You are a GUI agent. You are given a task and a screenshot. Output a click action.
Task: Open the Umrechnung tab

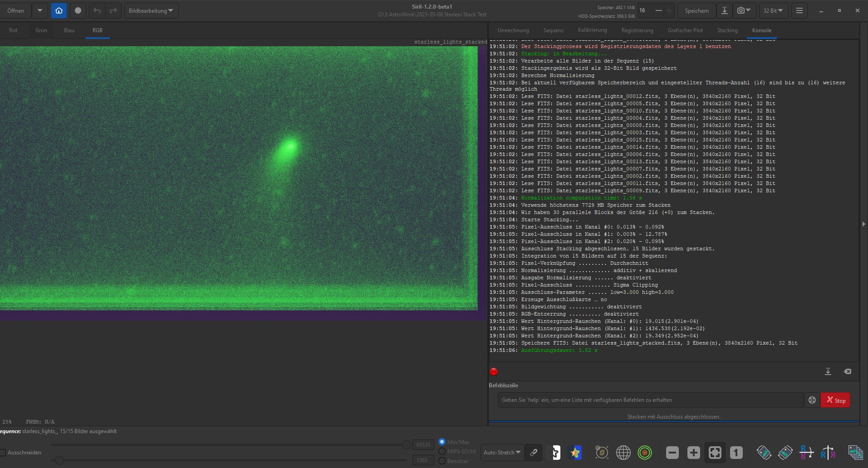tap(513, 30)
